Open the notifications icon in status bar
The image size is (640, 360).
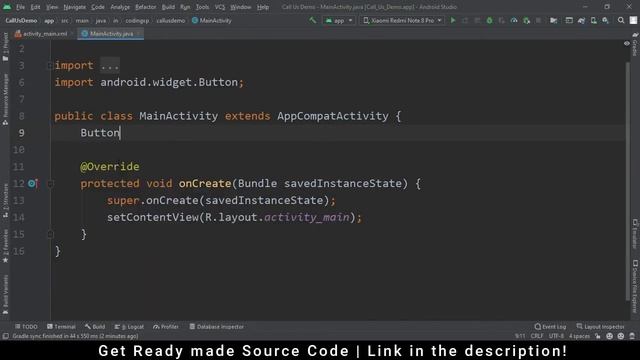[632, 336]
